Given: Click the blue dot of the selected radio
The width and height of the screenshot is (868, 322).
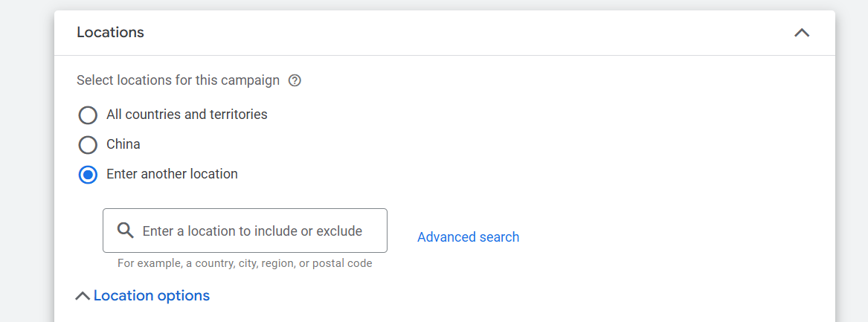Looking at the screenshot, I should coord(88,175).
